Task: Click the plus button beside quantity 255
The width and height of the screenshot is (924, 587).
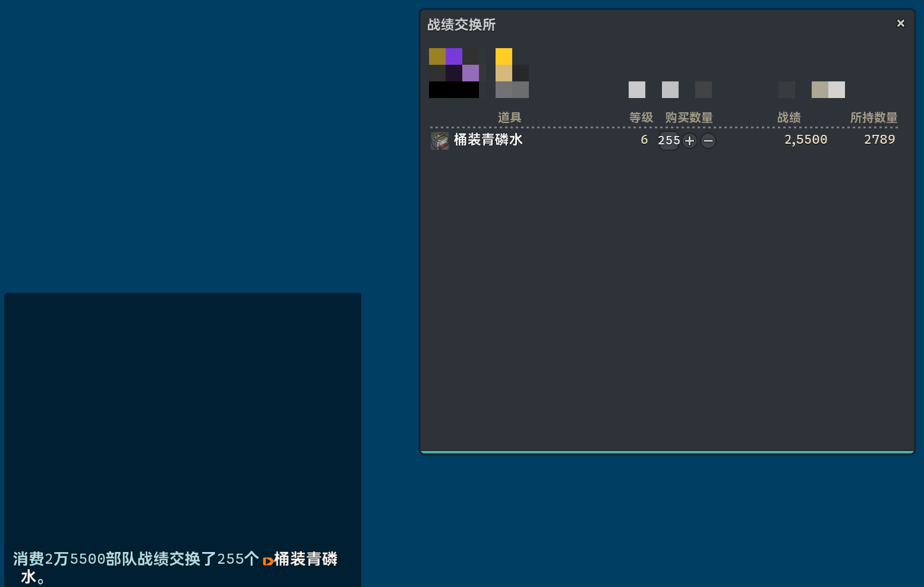Action: click(x=689, y=141)
